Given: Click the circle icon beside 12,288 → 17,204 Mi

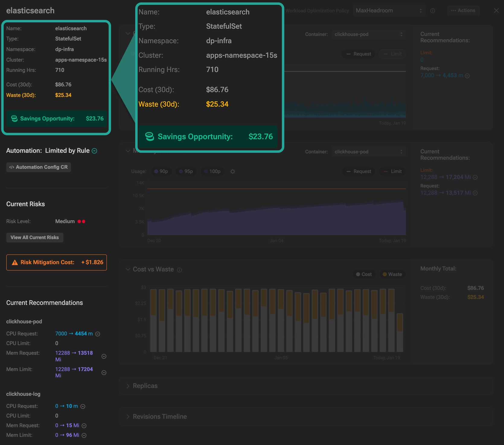Looking at the screenshot, I should 475,177.
